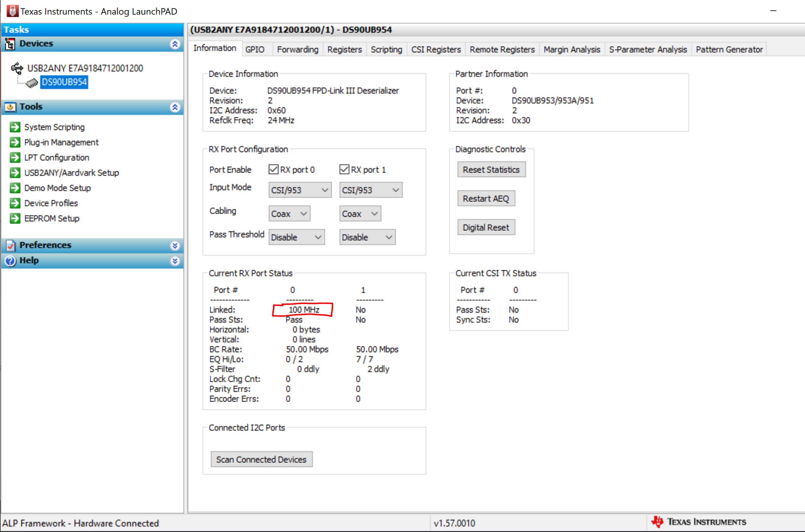Open System Scripting tool link
805x532 pixels.
tap(55, 127)
